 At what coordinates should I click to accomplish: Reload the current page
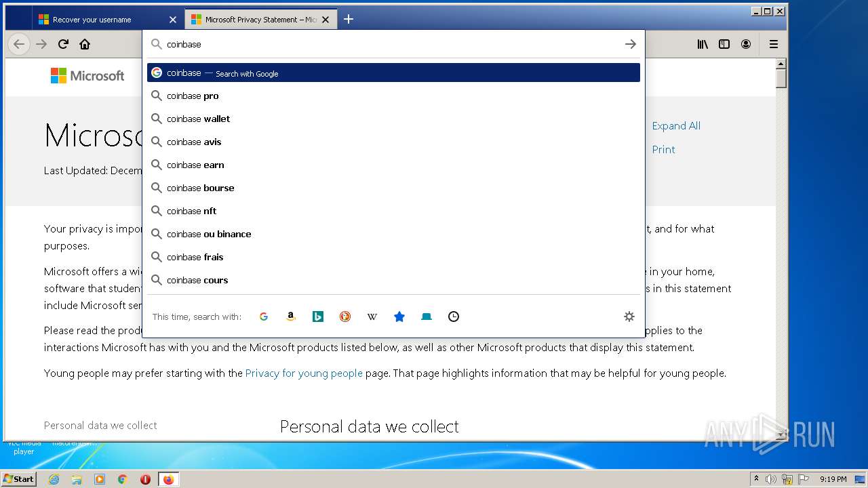(x=63, y=44)
